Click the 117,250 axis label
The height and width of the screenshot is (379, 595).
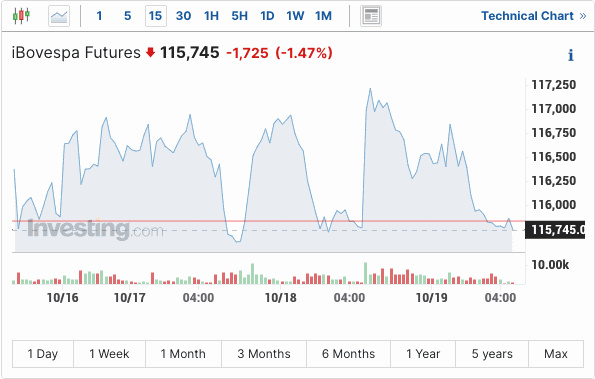(554, 85)
